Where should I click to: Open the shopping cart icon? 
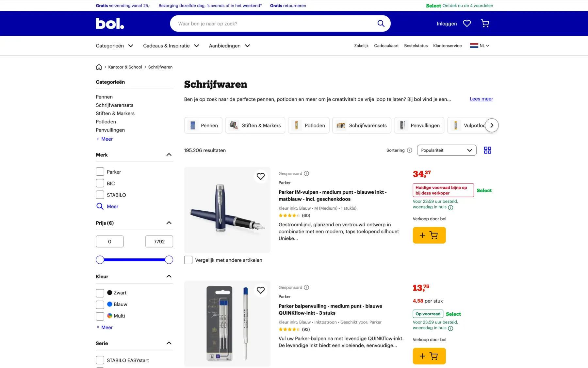(485, 24)
